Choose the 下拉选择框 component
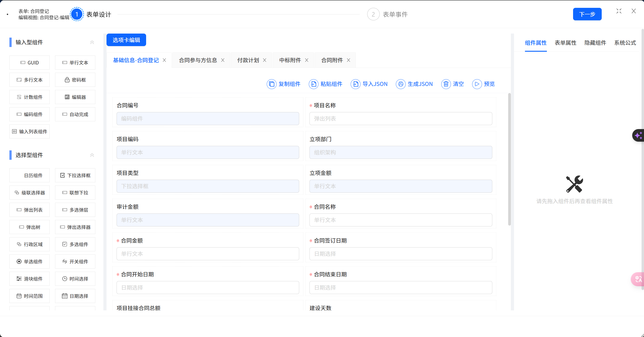Screen dimensions: 644x337 pyautogui.click(x=75, y=175)
